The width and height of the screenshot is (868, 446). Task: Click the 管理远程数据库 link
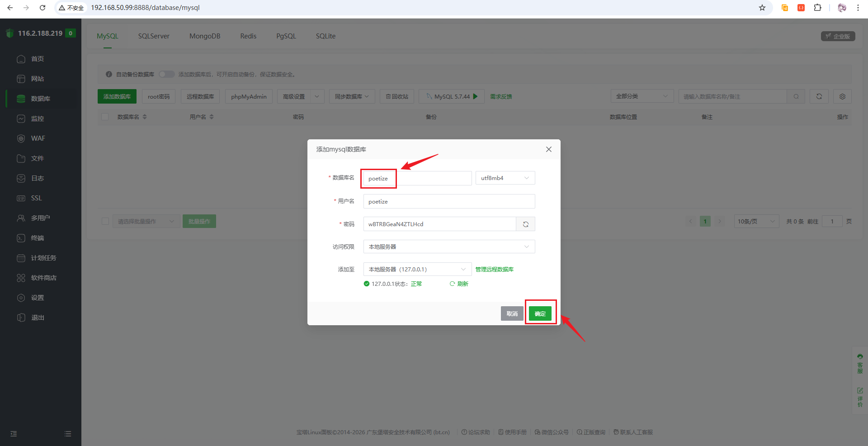494,270
